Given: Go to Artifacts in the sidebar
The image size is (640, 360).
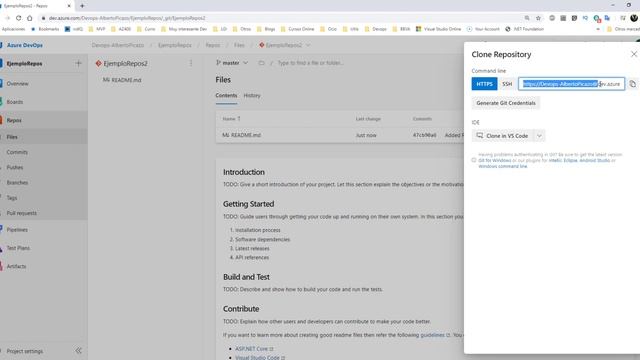Looking at the screenshot, I should (x=16, y=266).
